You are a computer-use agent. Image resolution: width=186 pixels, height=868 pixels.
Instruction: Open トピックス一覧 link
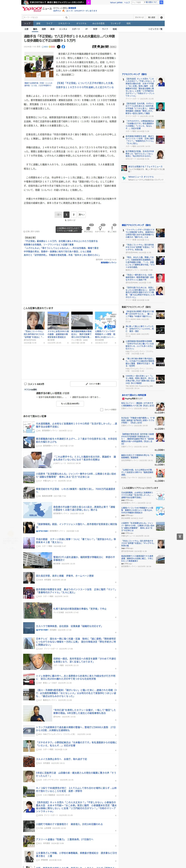click(155, 29)
